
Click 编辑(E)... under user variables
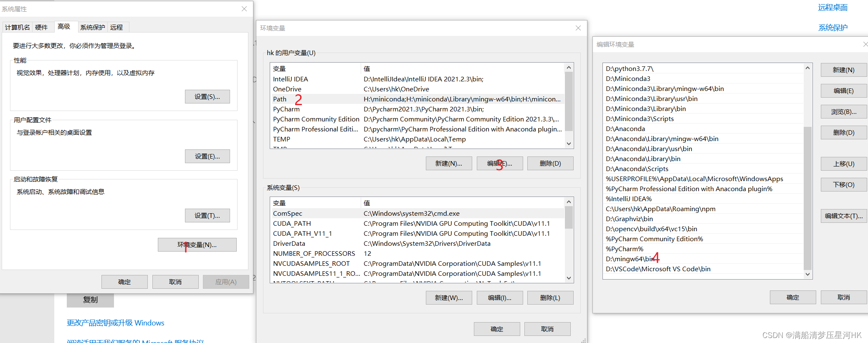500,163
